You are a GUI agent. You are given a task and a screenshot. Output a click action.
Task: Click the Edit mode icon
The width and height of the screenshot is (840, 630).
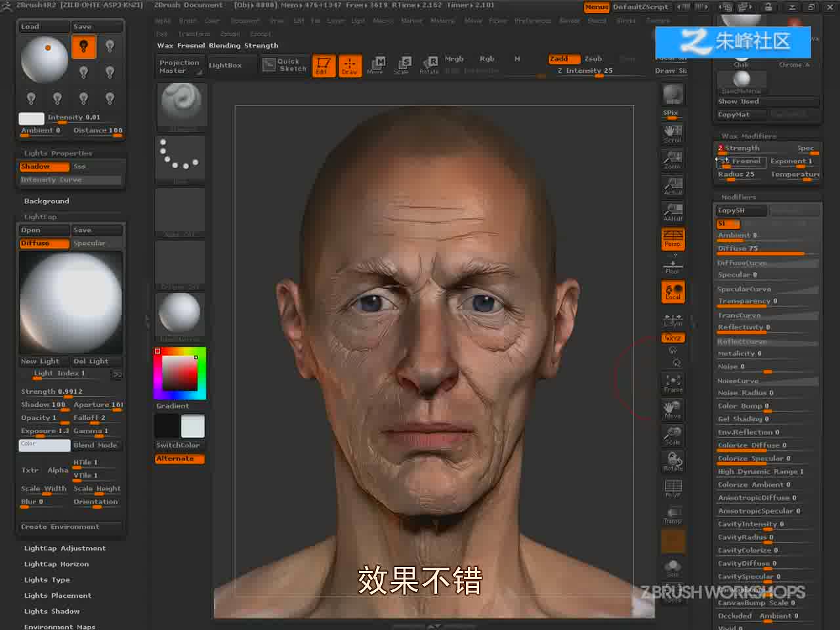click(323, 66)
